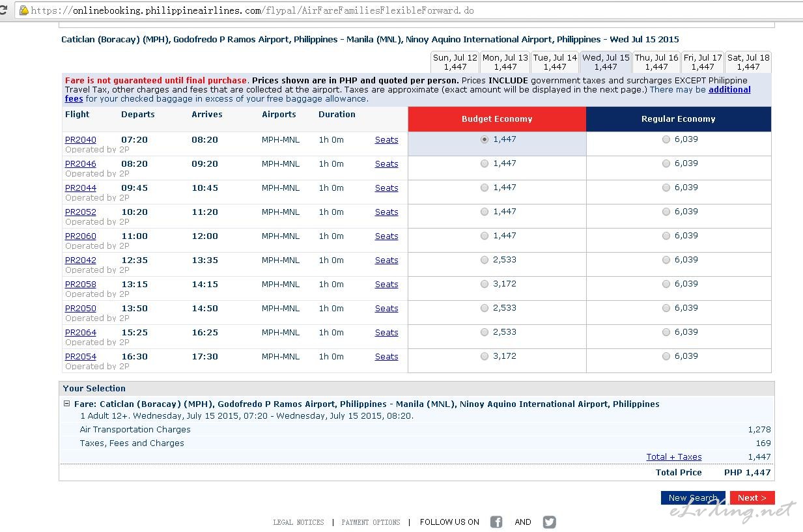
Task: Open the Legal Notices footer link
Action: [298, 522]
